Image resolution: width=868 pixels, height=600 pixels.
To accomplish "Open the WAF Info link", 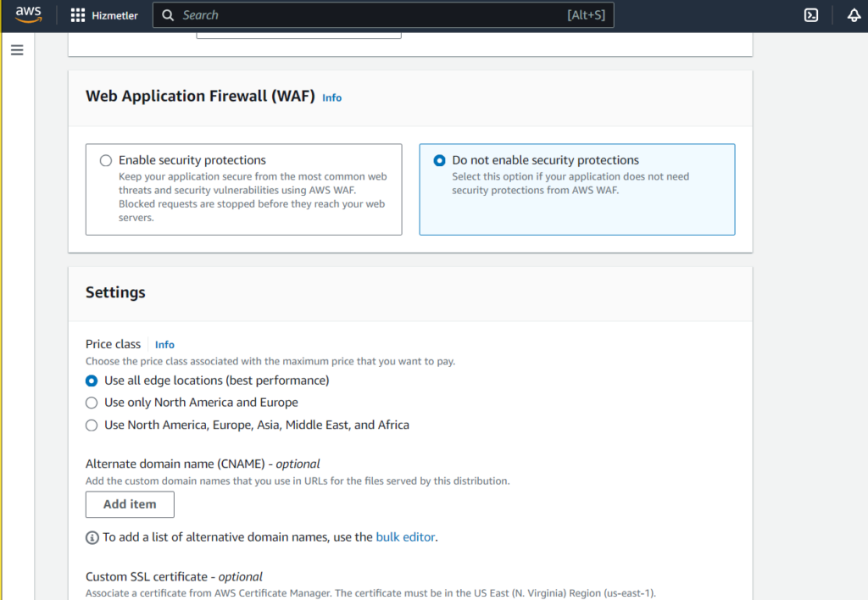I will 332,98.
